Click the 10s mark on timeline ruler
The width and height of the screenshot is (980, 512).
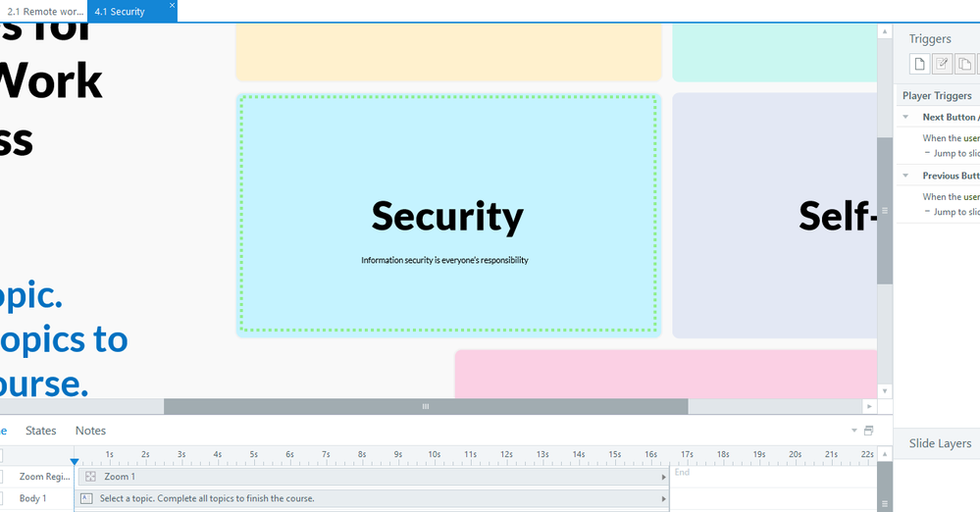click(x=435, y=454)
